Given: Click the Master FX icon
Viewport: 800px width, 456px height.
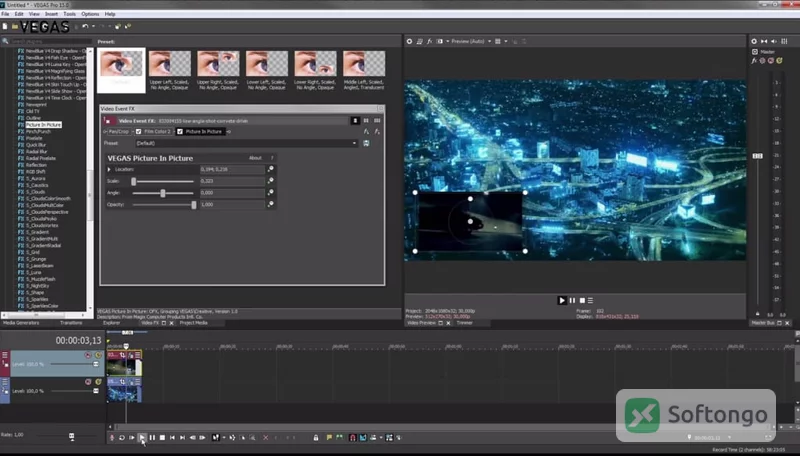Looking at the screenshot, I should pyautogui.click(x=754, y=61).
